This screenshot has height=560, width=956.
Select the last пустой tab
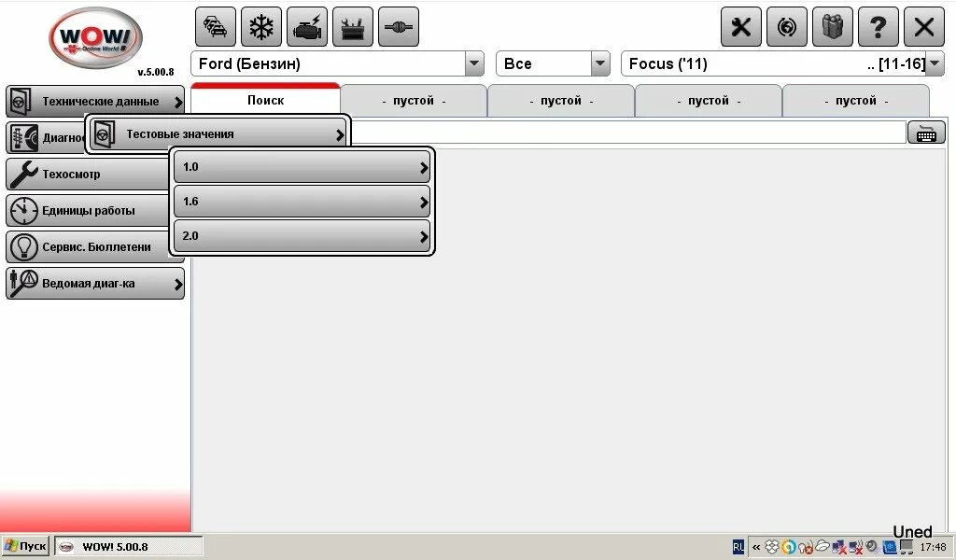tap(856, 101)
